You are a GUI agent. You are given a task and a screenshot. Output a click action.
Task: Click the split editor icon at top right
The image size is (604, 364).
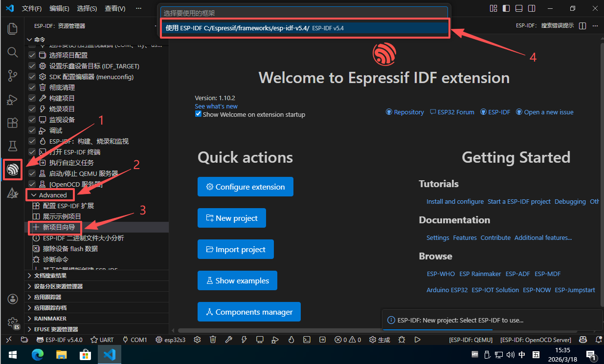(582, 26)
